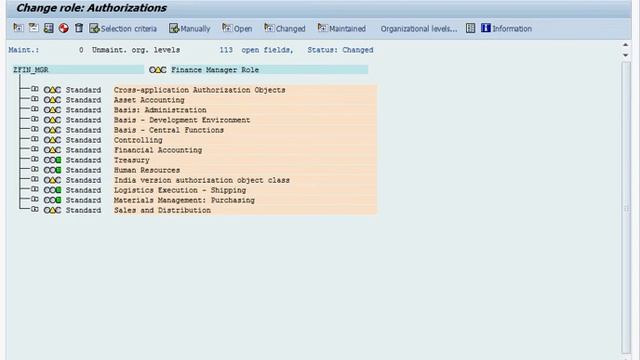Image resolution: width=640 pixels, height=360 pixels.
Task: Click the vertical scrollbar down arrow
Action: (626, 55)
